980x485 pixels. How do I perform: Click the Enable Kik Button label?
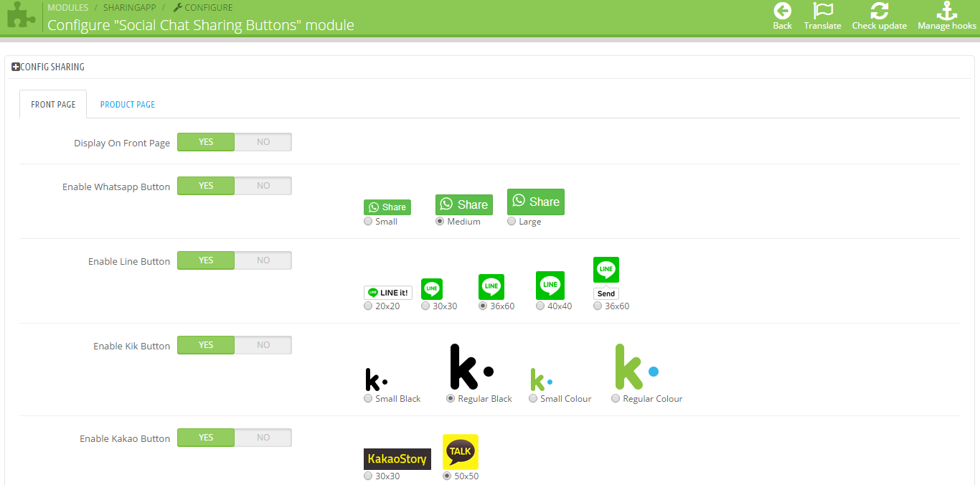pos(132,346)
